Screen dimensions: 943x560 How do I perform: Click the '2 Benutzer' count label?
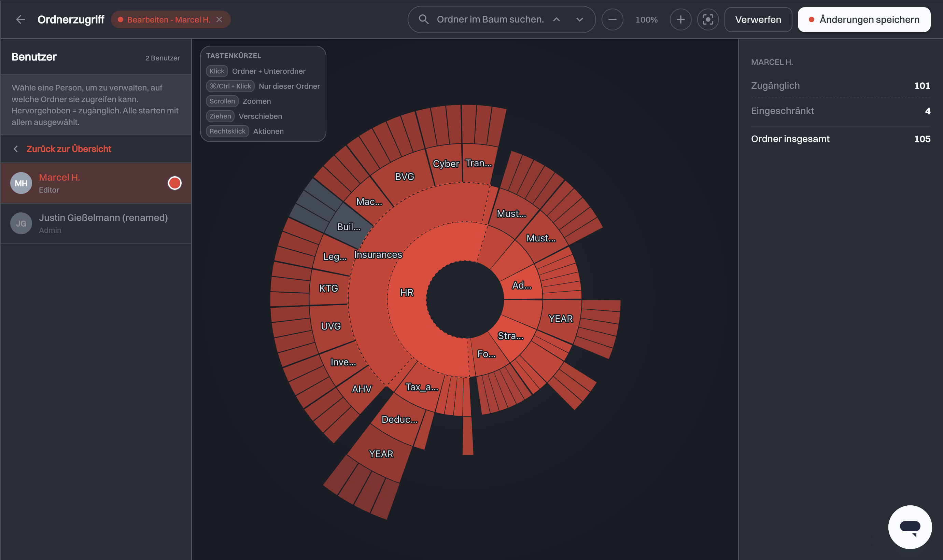[x=163, y=58]
